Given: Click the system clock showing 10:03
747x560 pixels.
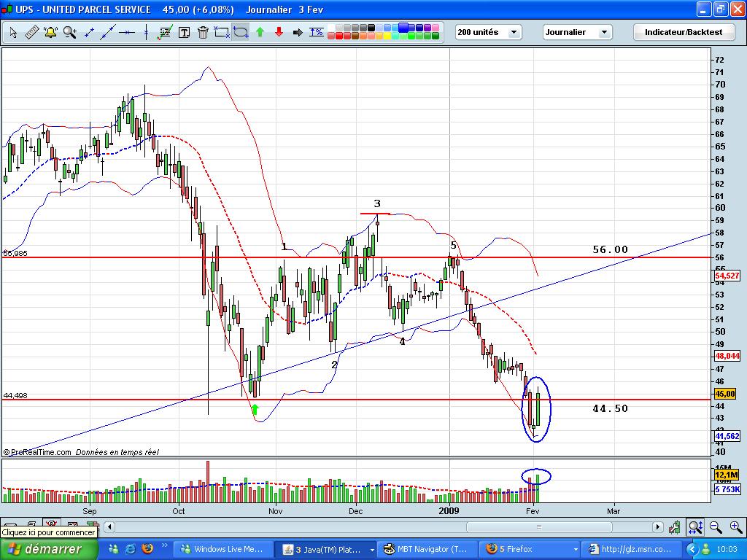Looking at the screenshot, I should coord(727,549).
